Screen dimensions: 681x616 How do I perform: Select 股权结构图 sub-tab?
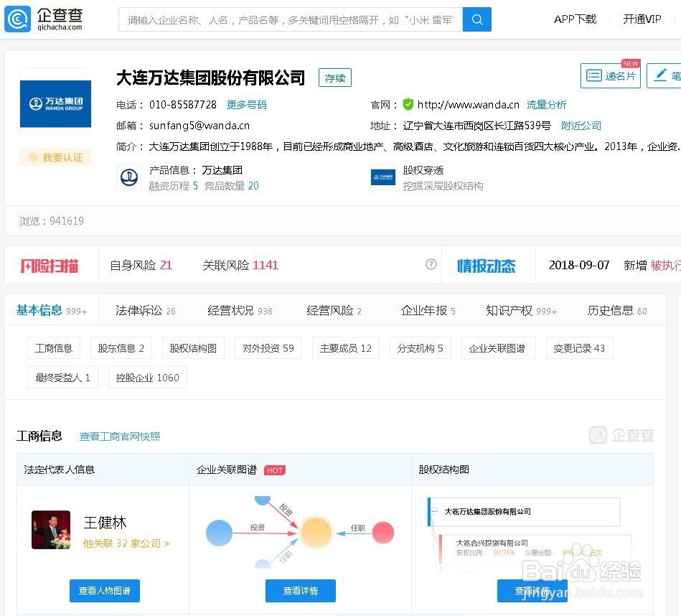pyautogui.click(x=193, y=348)
